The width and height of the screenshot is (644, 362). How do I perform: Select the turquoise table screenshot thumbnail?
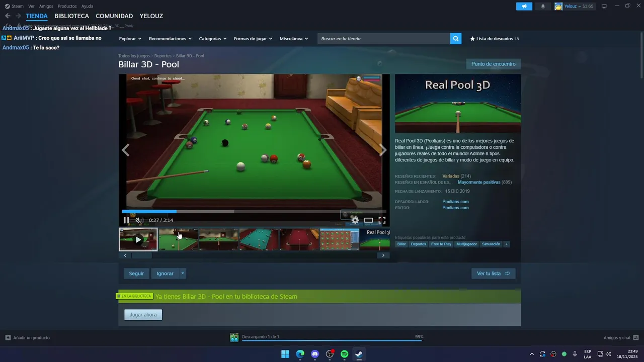(259, 239)
